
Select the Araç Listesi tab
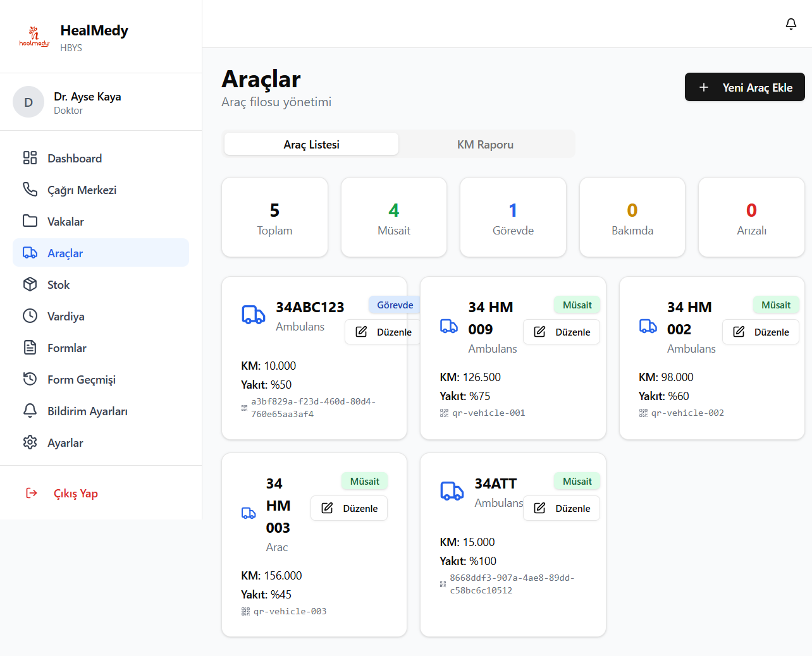[311, 145]
